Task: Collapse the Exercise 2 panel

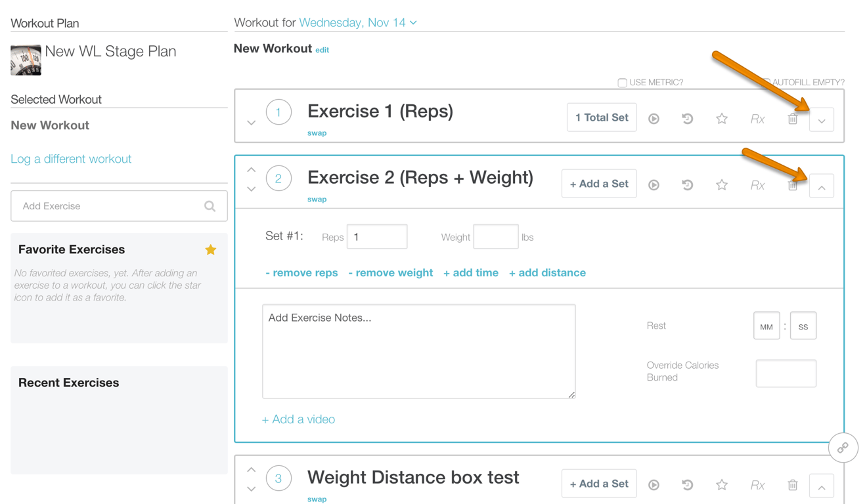Action: (822, 186)
